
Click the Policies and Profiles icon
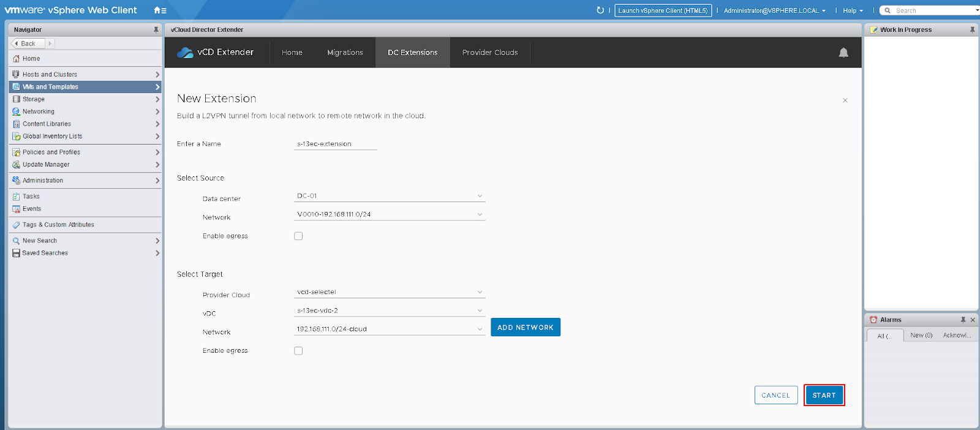coord(16,153)
